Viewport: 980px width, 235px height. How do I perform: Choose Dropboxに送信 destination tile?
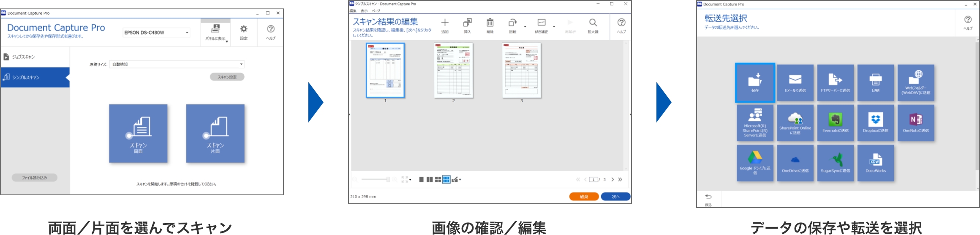(875, 123)
